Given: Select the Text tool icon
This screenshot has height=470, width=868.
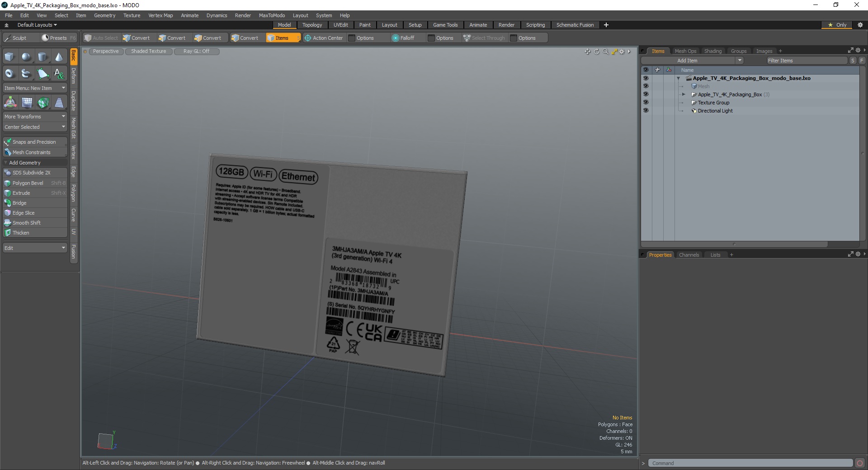Looking at the screenshot, I should pyautogui.click(x=59, y=73).
